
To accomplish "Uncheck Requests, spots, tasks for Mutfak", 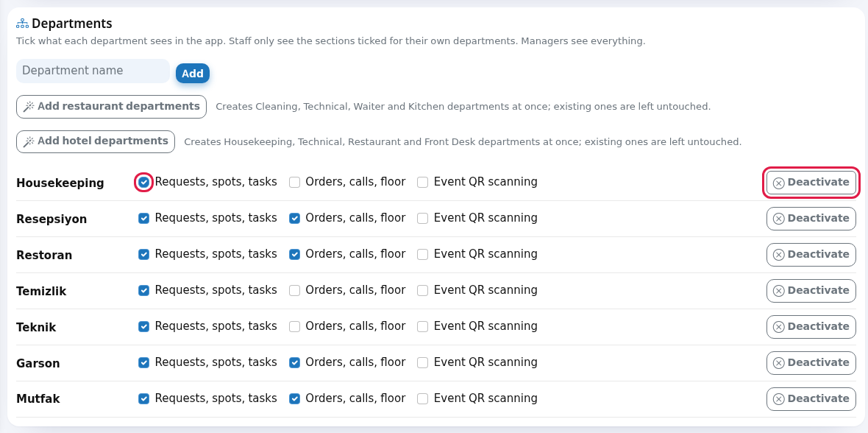I will click(143, 398).
